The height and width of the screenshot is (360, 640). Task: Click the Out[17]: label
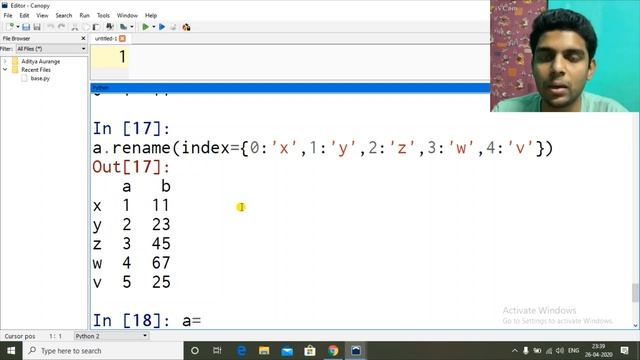click(131, 167)
